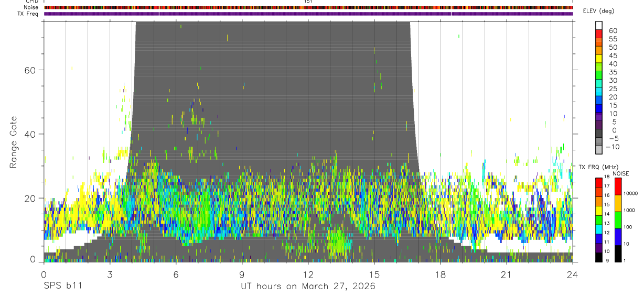644x297 pixels.
Task: Click the "TX Freq" row label at top left
Action: tap(28, 14)
